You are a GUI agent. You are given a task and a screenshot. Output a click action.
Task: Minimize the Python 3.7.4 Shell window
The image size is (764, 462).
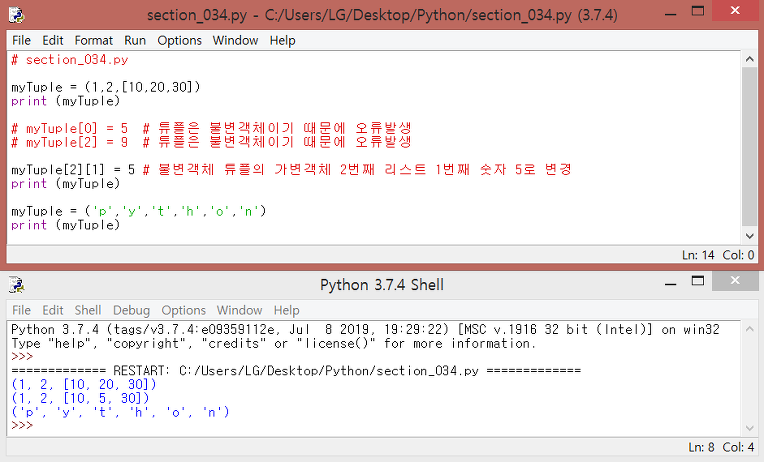pos(670,284)
